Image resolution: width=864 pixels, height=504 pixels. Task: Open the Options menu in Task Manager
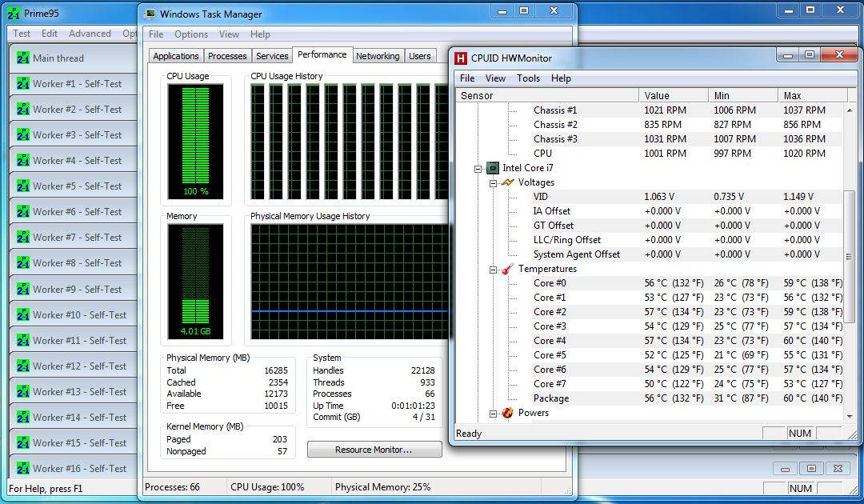tap(190, 34)
